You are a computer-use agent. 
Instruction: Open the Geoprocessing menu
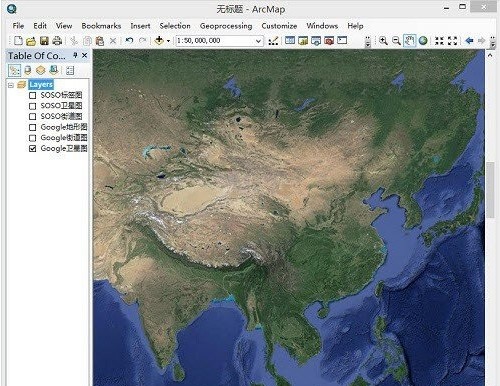click(226, 26)
